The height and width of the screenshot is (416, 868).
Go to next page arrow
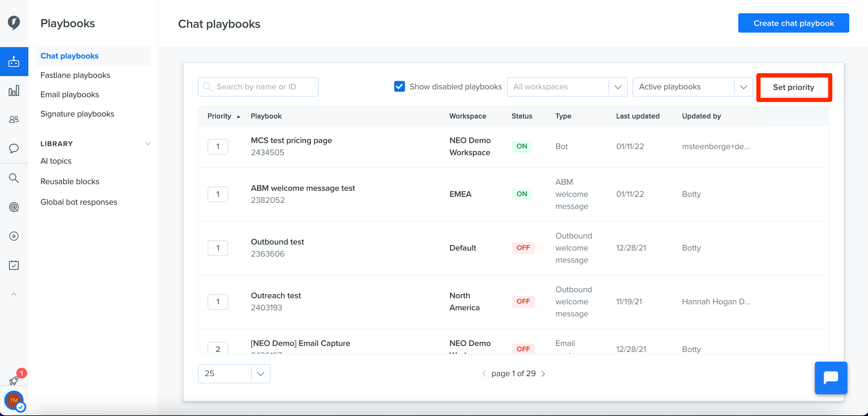coord(543,373)
